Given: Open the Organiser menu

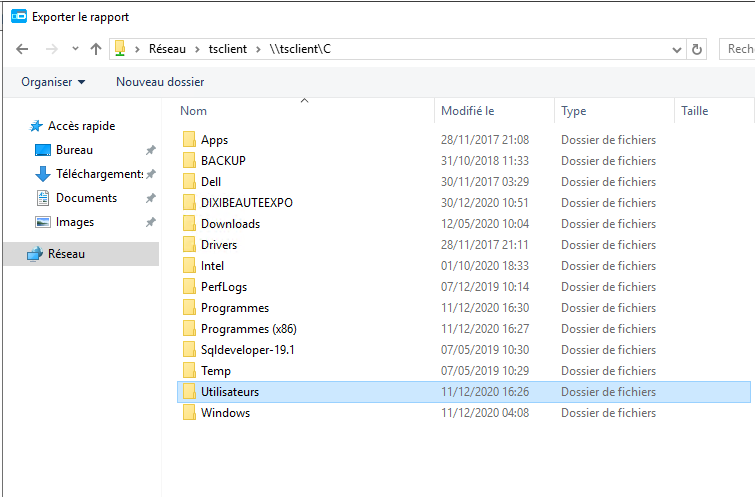Looking at the screenshot, I should [x=53, y=82].
